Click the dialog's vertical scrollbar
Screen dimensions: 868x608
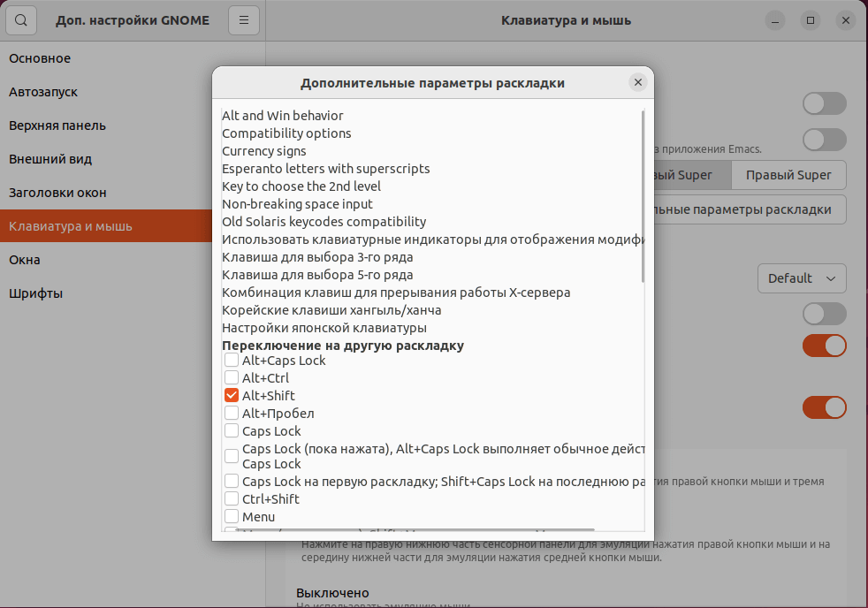tap(643, 196)
